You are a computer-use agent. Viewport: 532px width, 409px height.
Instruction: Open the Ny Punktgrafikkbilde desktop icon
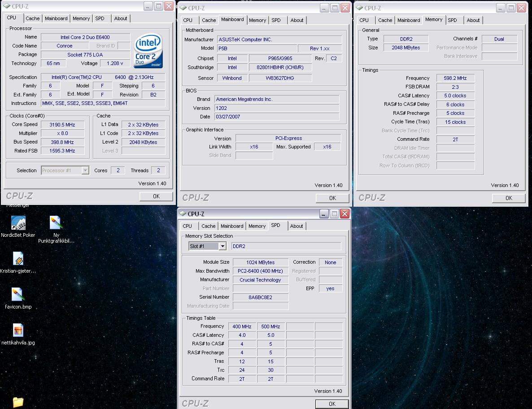(x=56, y=230)
